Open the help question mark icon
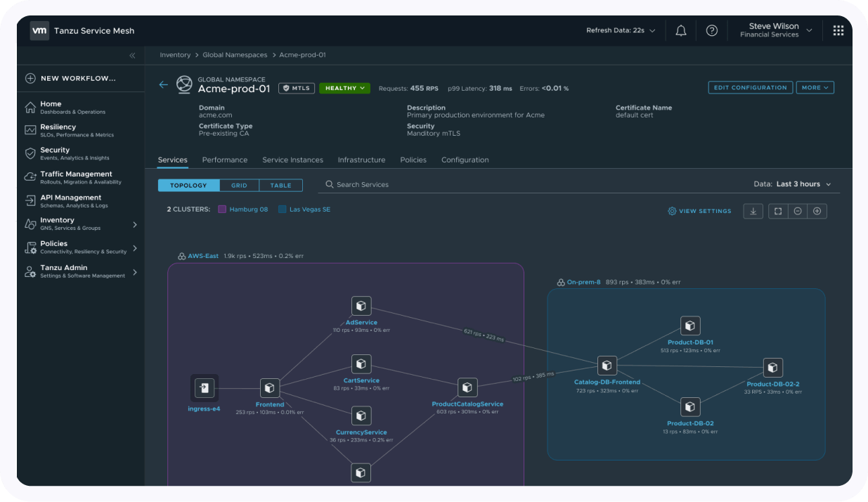The width and height of the screenshot is (868, 502). [712, 30]
